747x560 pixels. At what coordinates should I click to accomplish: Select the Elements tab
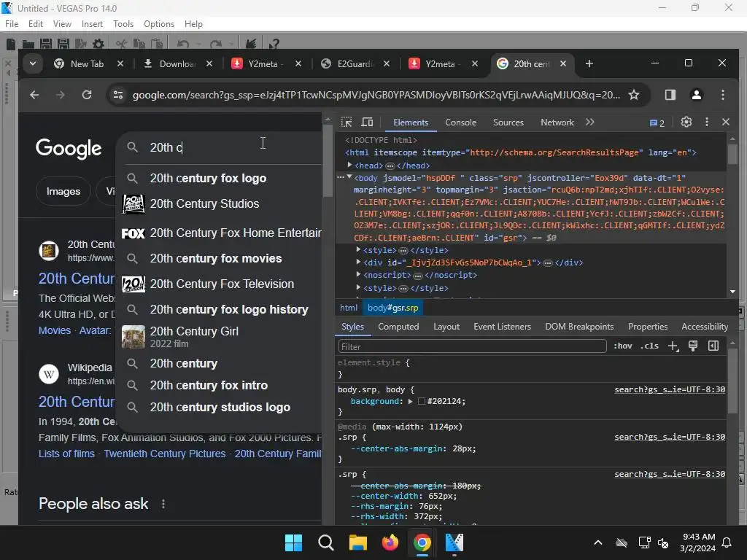pos(411,122)
